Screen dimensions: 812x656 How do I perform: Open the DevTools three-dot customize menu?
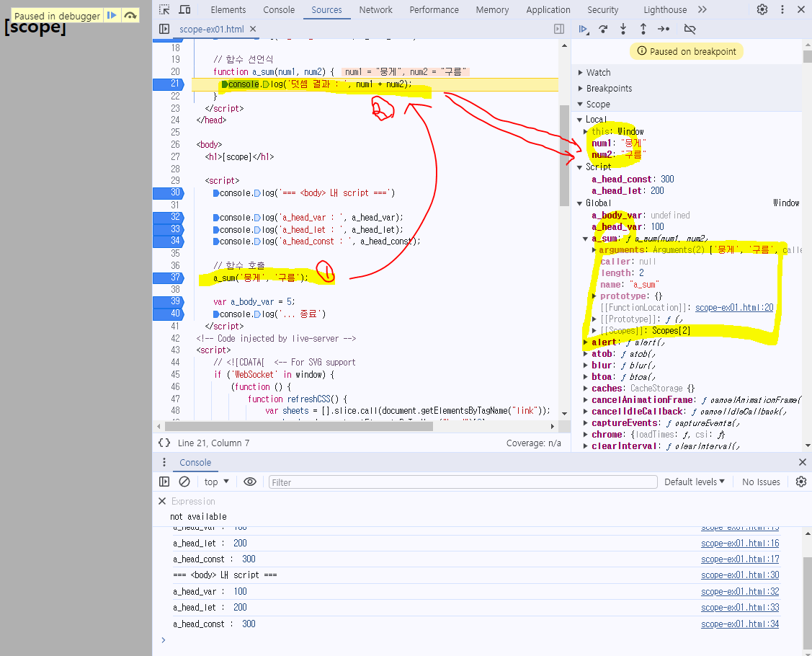coord(782,9)
